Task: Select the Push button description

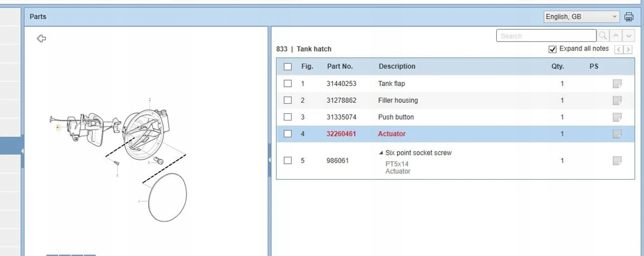Action: (396, 117)
